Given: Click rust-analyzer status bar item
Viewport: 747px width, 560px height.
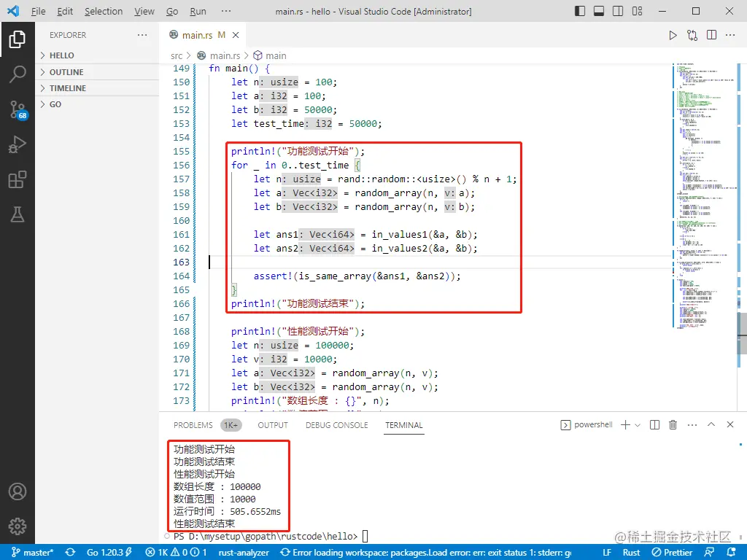Looking at the screenshot, I should 244,553.
